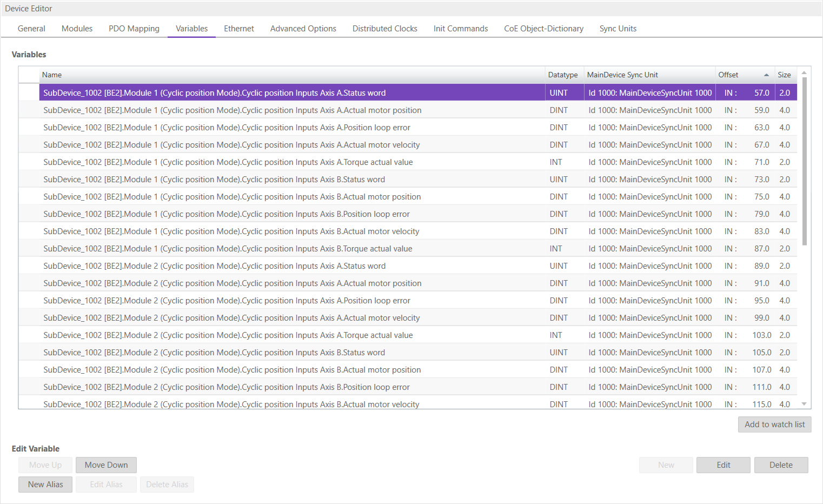The width and height of the screenshot is (823, 504).
Task: Switch to the Distributed Clocks tab
Action: pyautogui.click(x=384, y=28)
